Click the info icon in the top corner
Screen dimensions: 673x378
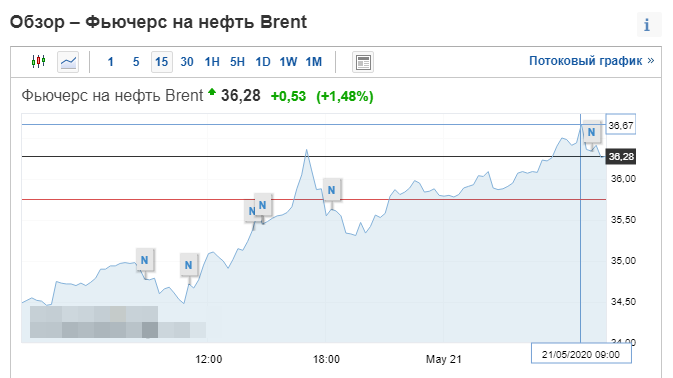point(648,25)
